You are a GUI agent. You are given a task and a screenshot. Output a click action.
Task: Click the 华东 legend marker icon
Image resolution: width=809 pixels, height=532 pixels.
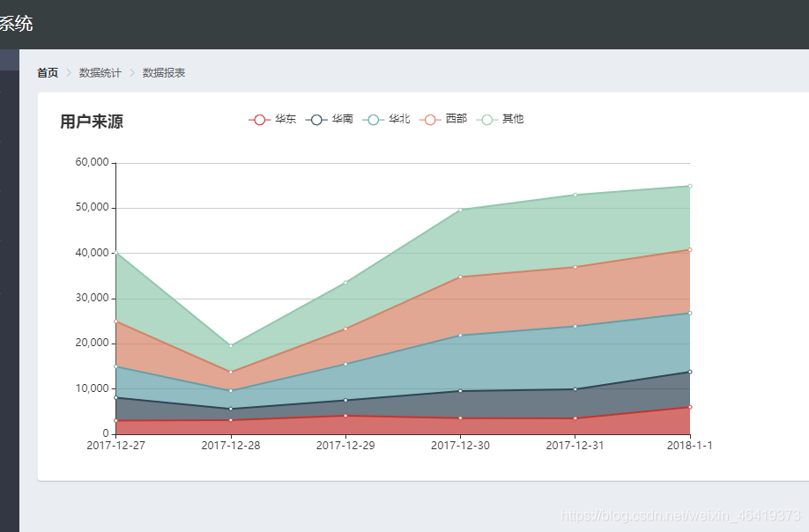[259, 120]
